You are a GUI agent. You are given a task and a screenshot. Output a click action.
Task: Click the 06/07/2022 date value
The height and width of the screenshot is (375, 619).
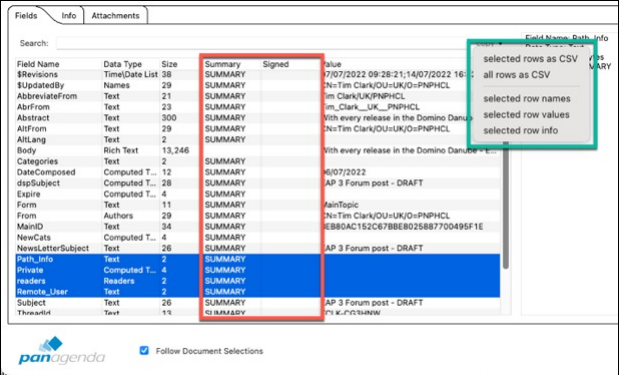coord(345,172)
